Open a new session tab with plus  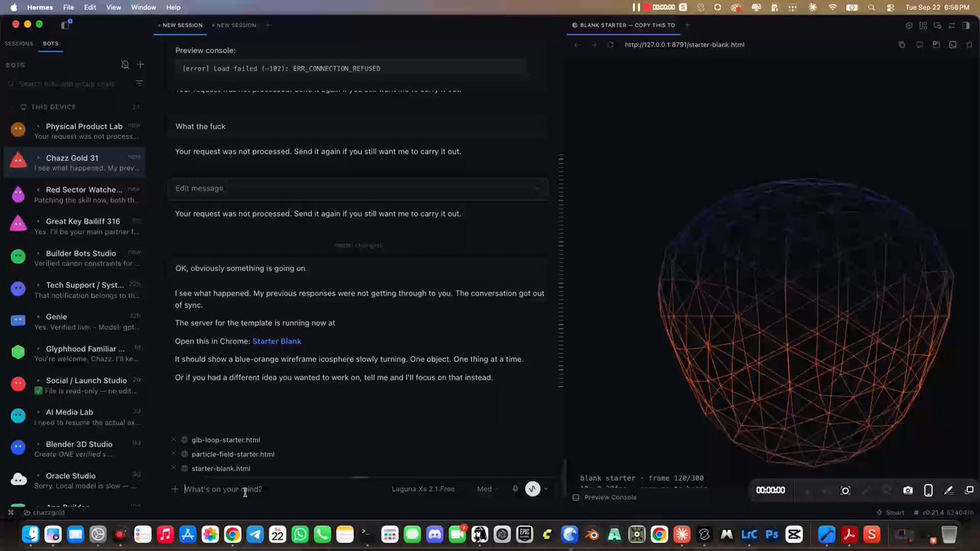point(268,25)
